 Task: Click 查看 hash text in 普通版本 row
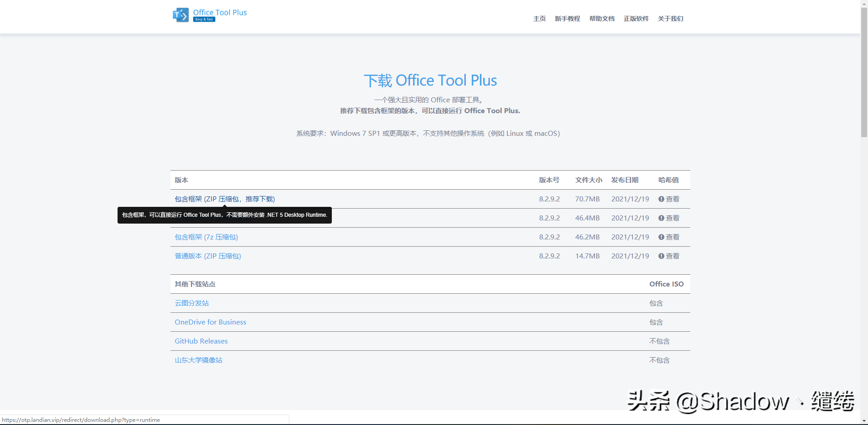coord(672,256)
